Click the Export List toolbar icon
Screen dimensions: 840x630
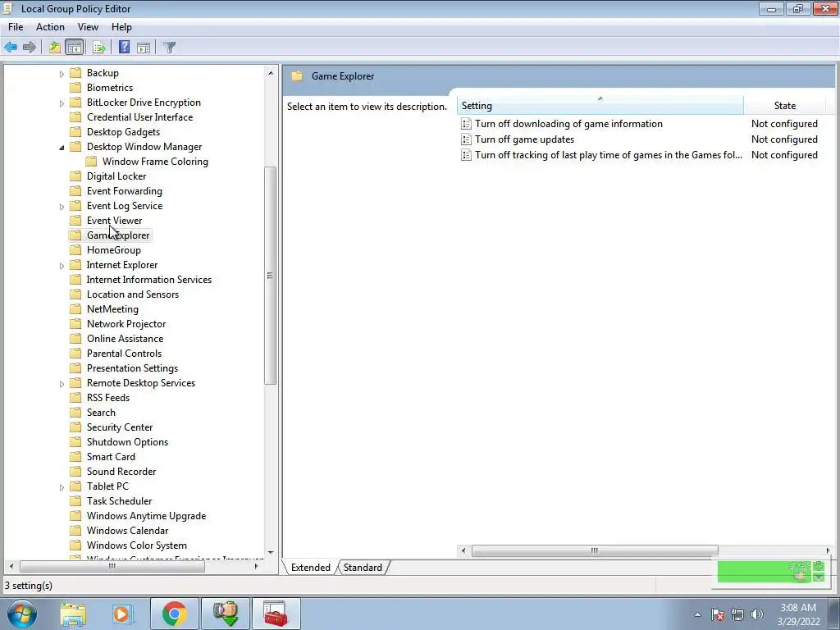click(x=98, y=47)
